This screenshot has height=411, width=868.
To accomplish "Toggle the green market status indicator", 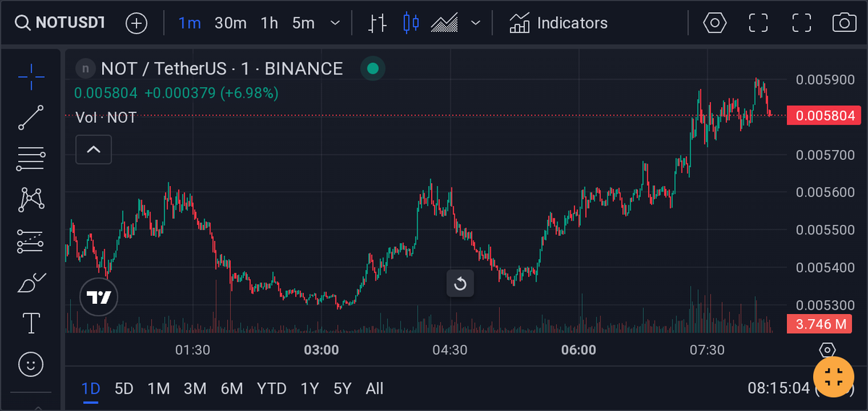I will tap(373, 69).
